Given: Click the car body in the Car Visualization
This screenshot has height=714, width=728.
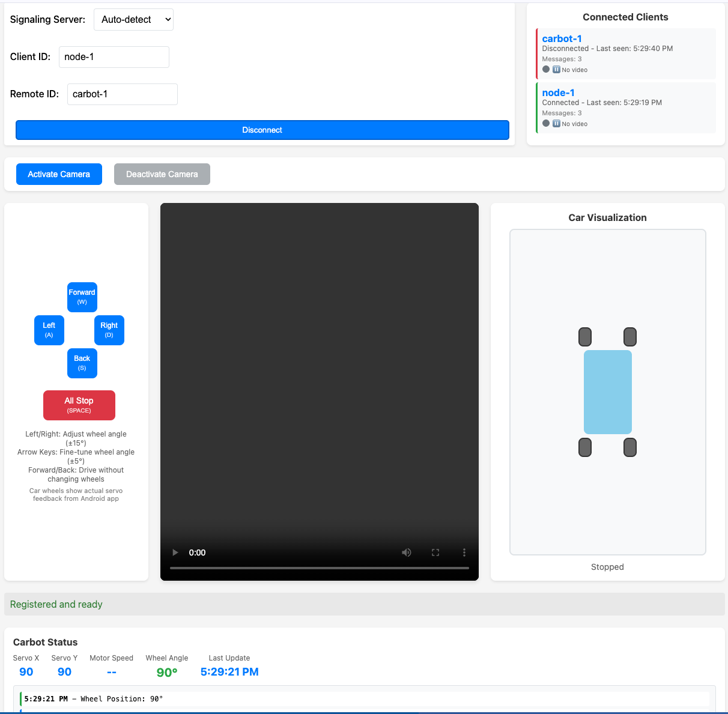Looking at the screenshot, I should (607, 392).
